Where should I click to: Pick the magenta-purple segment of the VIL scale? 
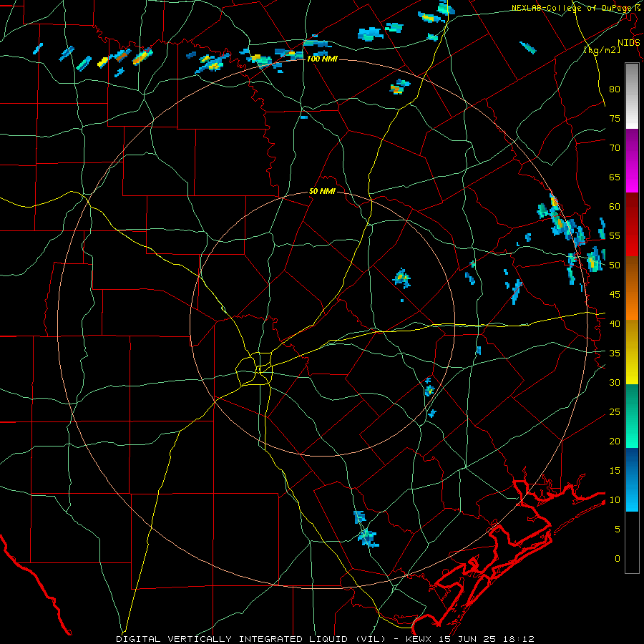[632, 160]
